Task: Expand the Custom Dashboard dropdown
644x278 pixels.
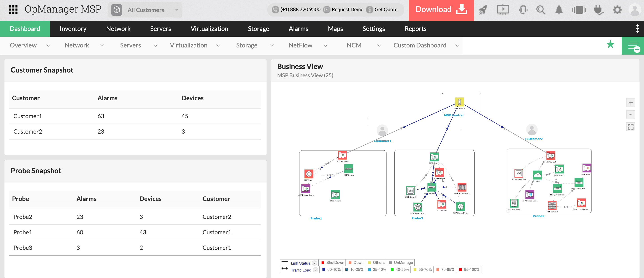Action: point(457,45)
